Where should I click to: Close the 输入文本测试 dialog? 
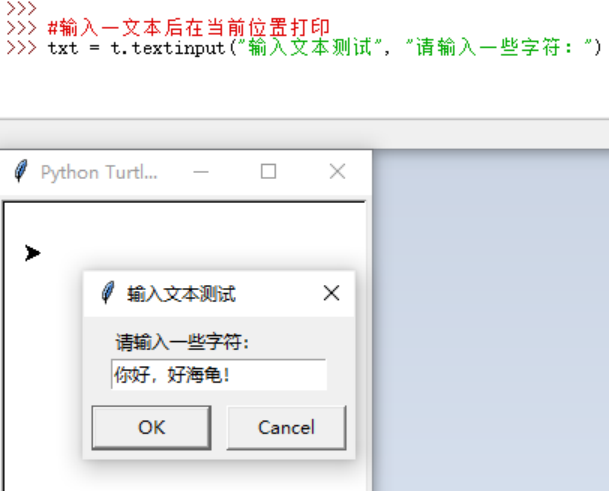point(331,293)
